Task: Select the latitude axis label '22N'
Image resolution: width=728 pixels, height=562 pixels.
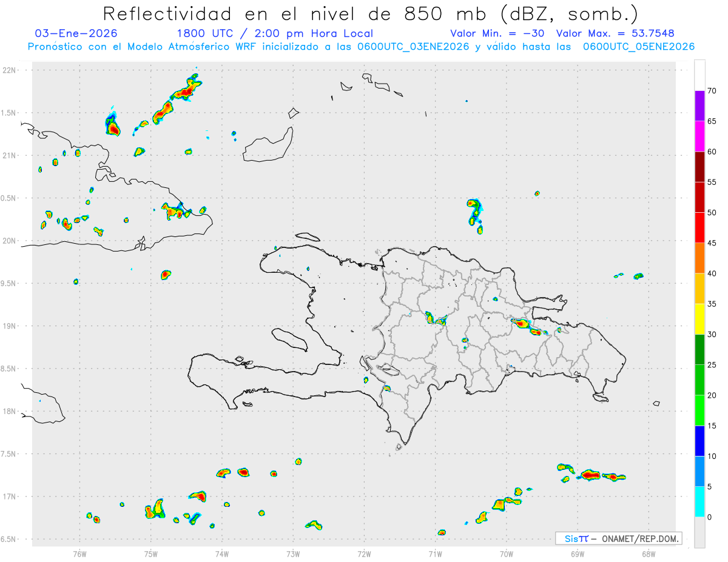Action: click(10, 70)
